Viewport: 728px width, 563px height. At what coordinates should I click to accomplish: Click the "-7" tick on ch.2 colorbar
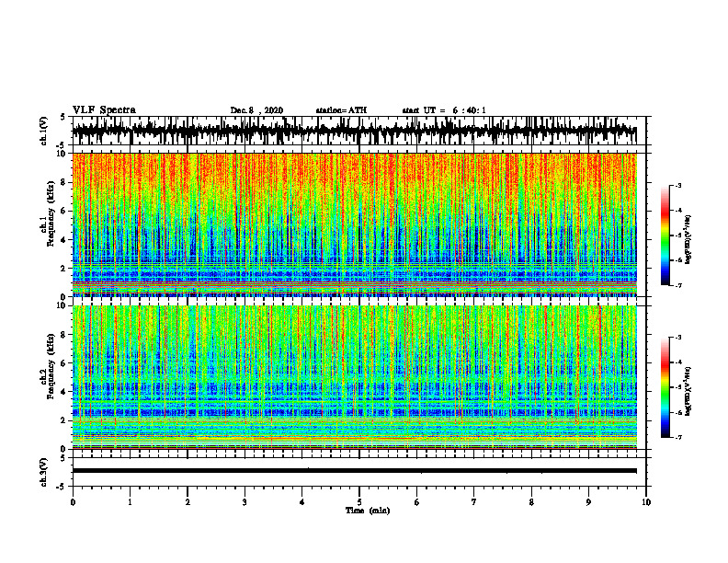pos(678,438)
